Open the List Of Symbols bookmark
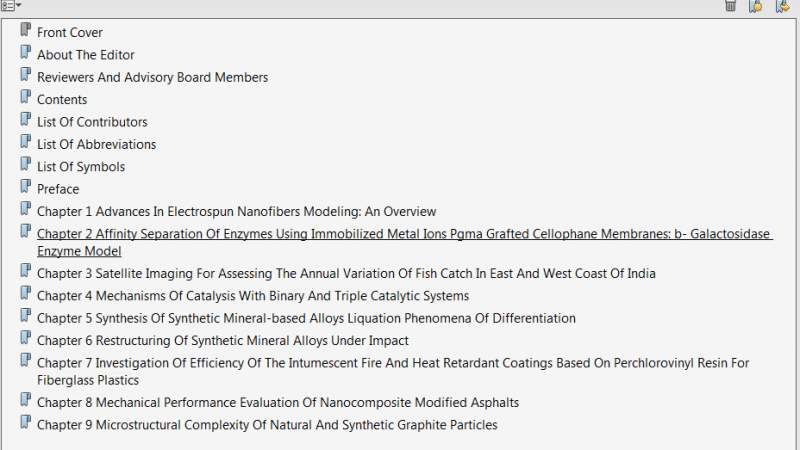 [x=81, y=166]
